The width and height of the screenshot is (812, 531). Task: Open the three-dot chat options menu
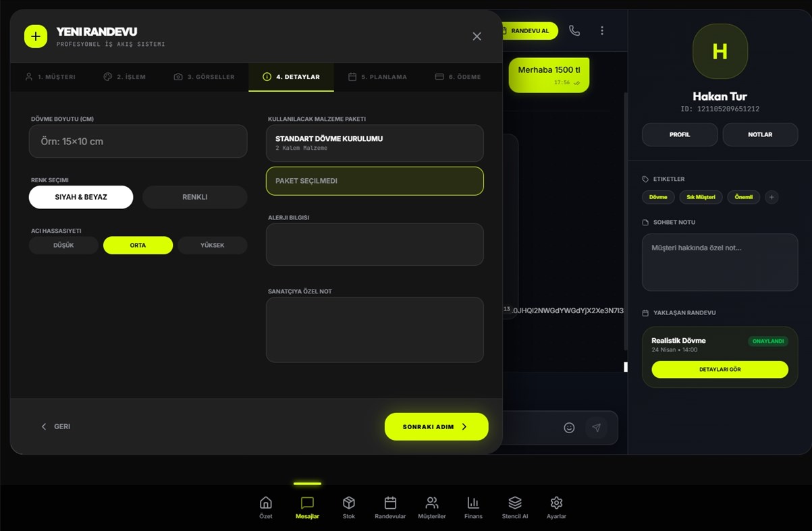tap(602, 30)
